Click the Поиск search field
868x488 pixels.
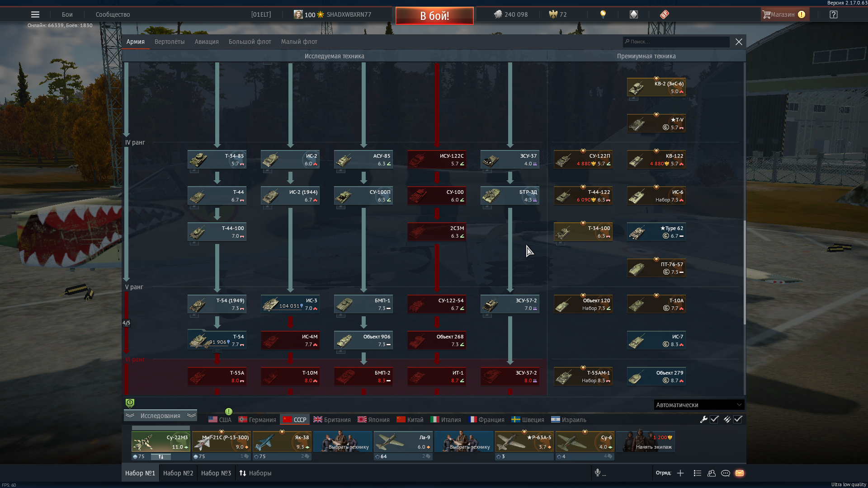coord(676,42)
